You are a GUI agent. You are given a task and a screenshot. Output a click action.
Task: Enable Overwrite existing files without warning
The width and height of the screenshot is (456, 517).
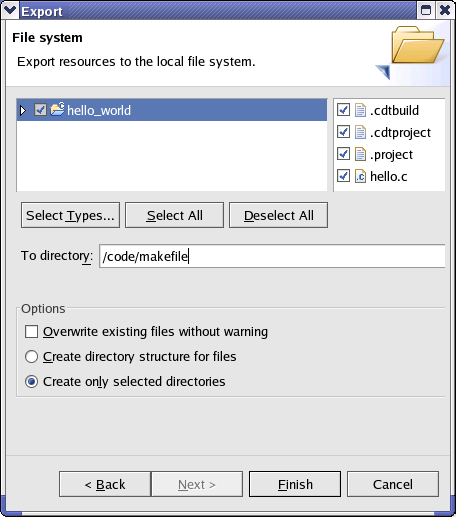[x=31, y=332]
